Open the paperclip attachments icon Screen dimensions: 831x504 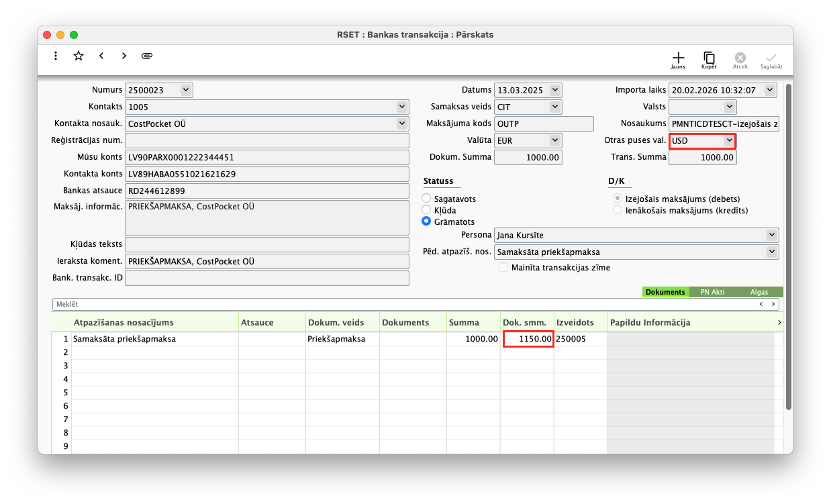(x=147, y=56)
